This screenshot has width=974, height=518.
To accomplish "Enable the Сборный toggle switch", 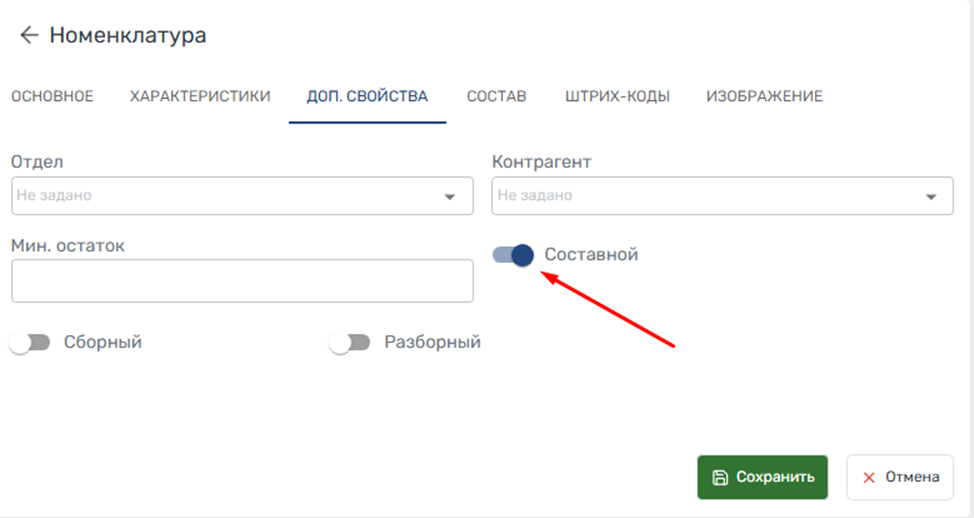I will (x=30, y=343).
